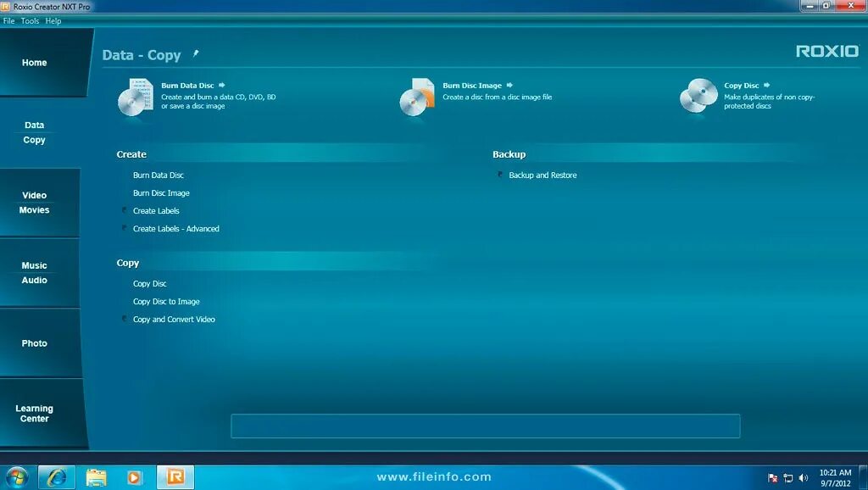Select Copy and Convert Video
868x490 pixels.
click(173, 319)
